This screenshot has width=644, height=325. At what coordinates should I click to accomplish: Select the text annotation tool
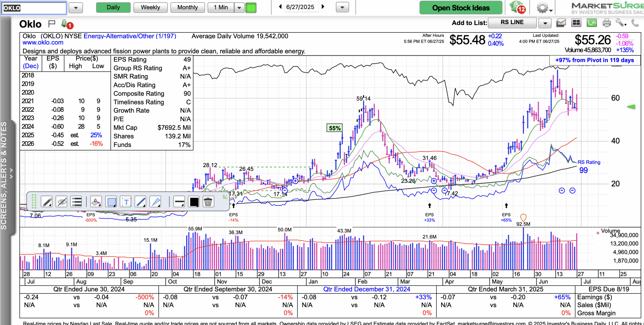(126, 202)
